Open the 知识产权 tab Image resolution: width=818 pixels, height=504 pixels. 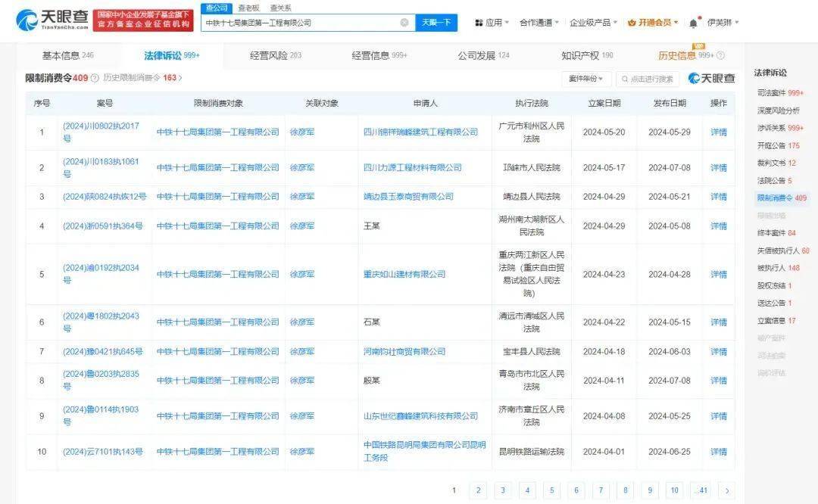(x=587, y=55)
